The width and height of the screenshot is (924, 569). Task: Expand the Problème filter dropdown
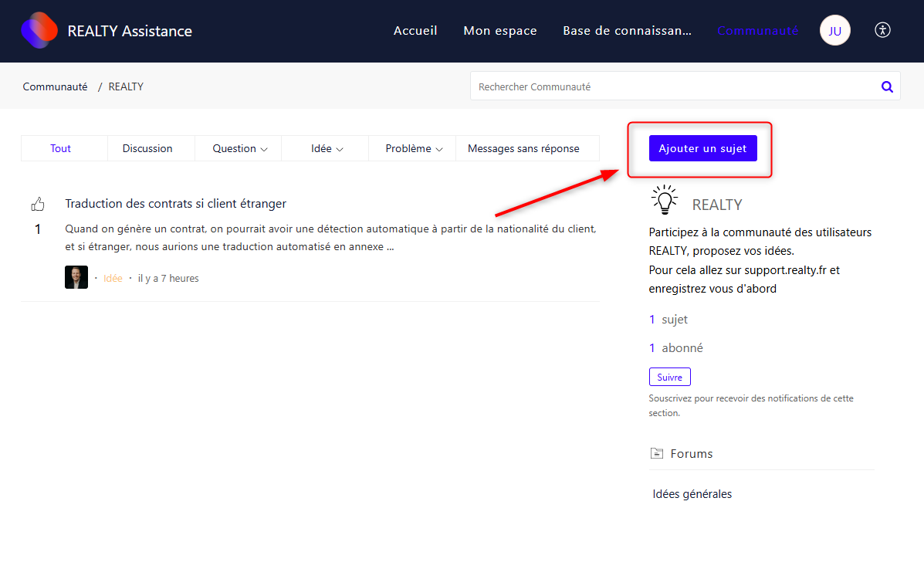414,148
